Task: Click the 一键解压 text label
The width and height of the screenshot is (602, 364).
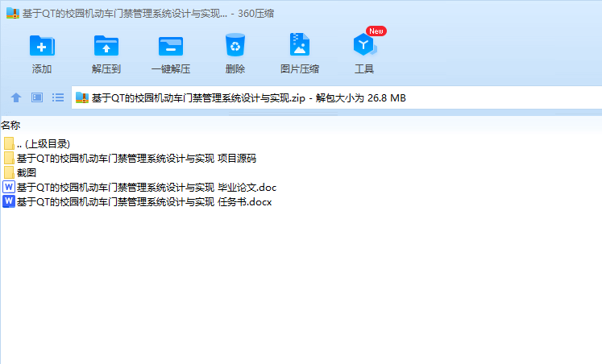Action: (171, 69)
